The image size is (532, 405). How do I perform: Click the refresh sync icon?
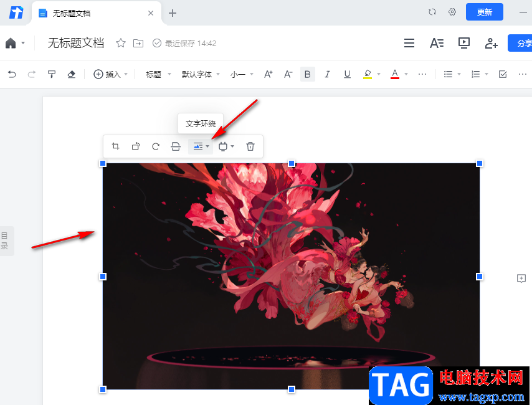[x=432, y=12]
